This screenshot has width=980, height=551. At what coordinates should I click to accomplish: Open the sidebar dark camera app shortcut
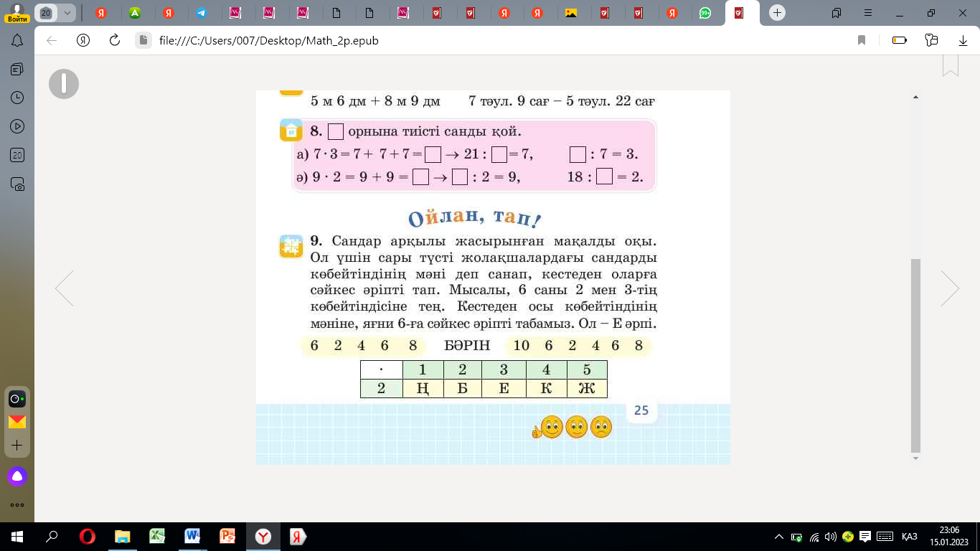pos(17,399)
